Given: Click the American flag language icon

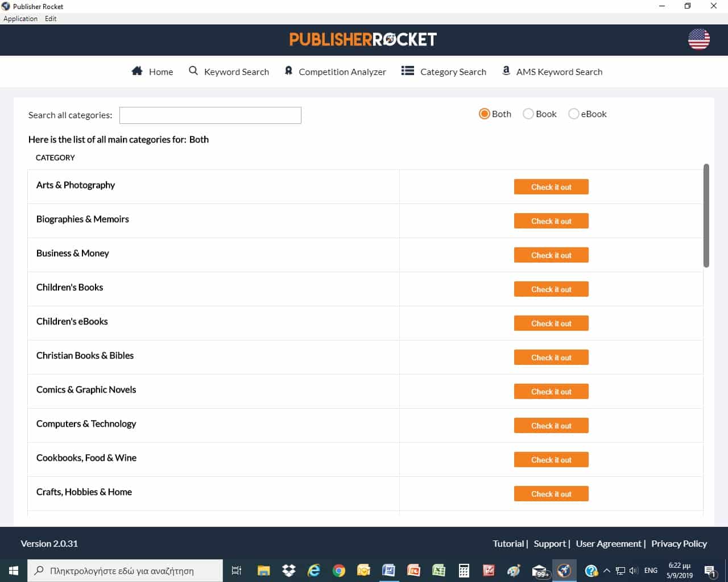Looking at the screenshot, I should [698, 40].
